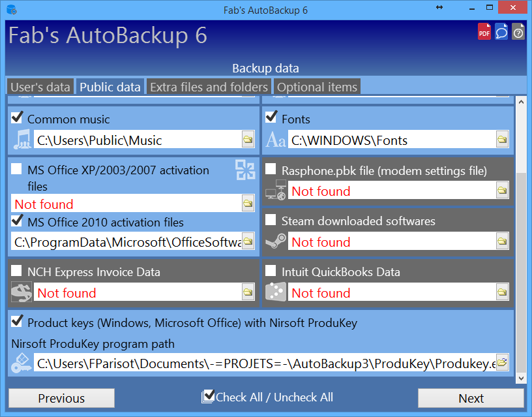Go to Previous step
This screenshot has height=417, width=532.
61,398
